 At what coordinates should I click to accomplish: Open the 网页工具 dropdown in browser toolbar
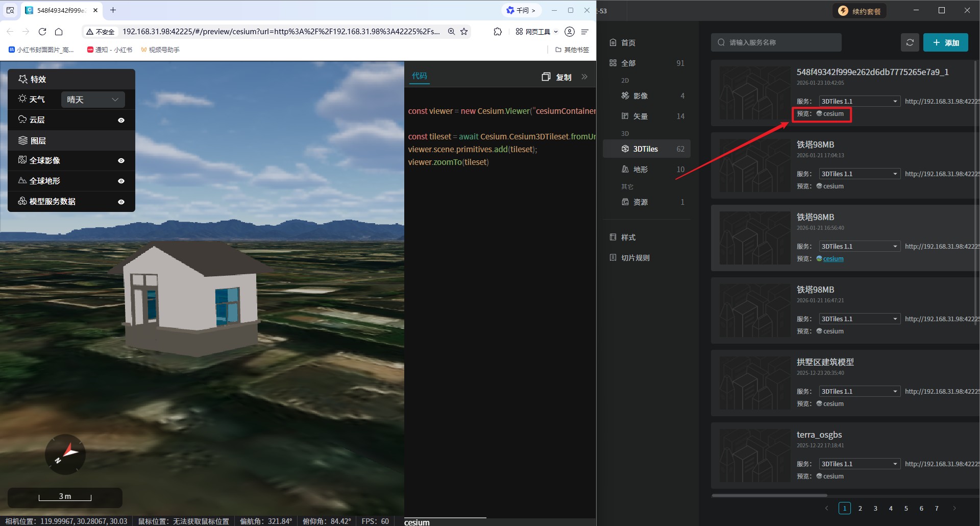click(536, 32)
